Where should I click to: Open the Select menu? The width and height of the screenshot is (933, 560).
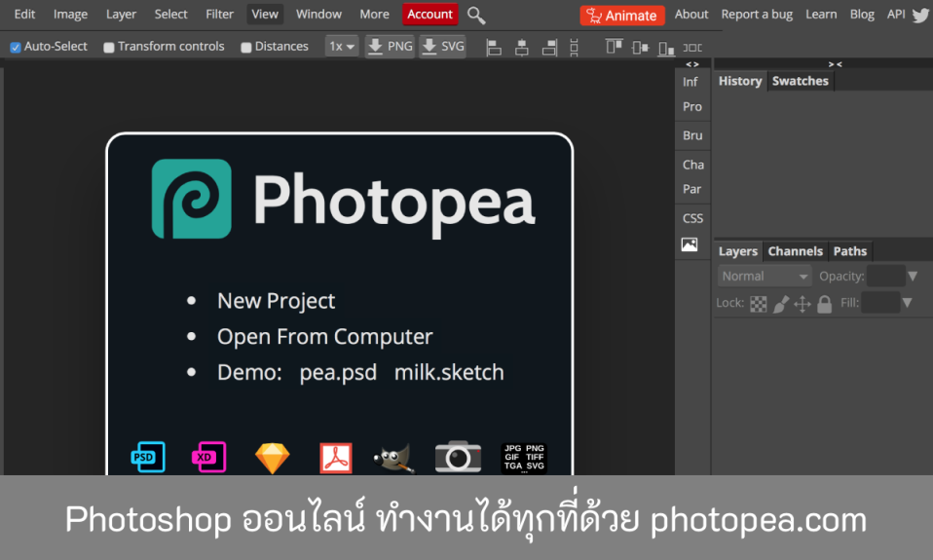coord(170,15)
